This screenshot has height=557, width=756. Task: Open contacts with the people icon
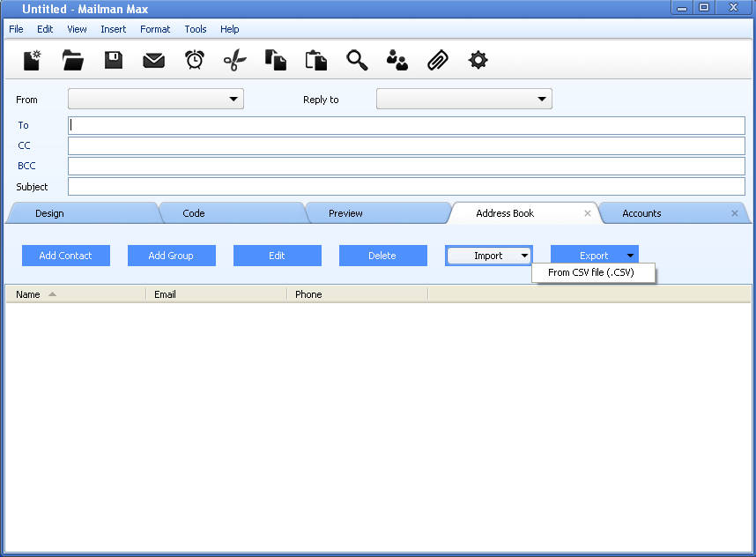397,61
